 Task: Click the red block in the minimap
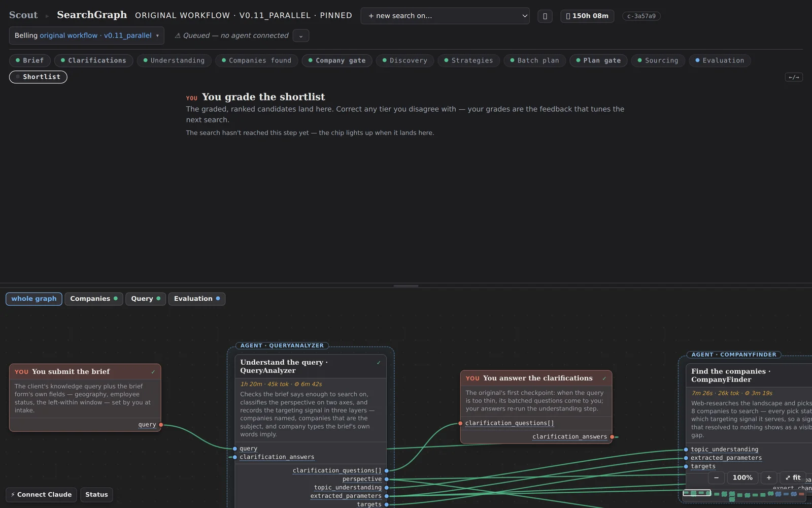tap(801, 494)
